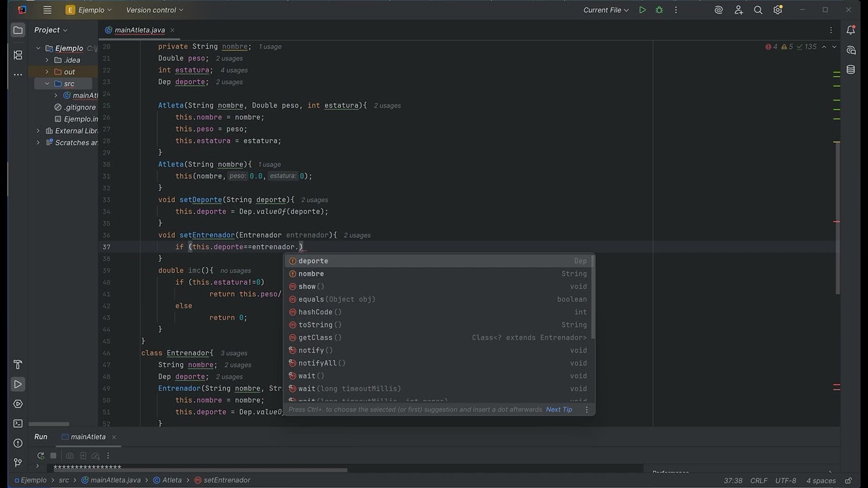
Task: Open the Run tool window icon
Action: point(18,384)
